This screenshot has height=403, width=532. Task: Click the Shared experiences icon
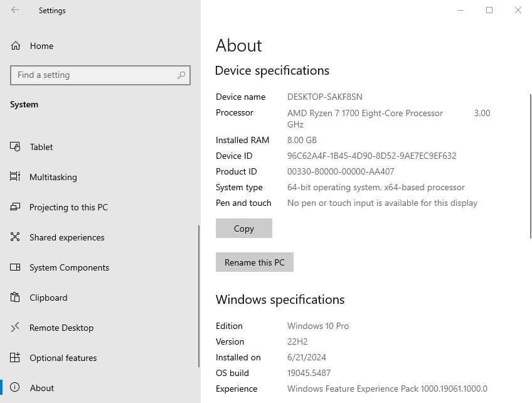[x=15, y=237]
